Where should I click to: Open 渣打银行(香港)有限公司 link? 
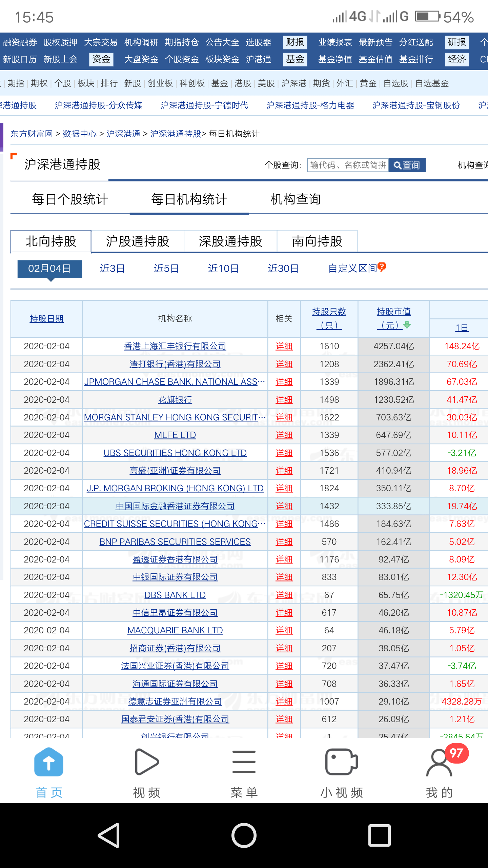175,364
